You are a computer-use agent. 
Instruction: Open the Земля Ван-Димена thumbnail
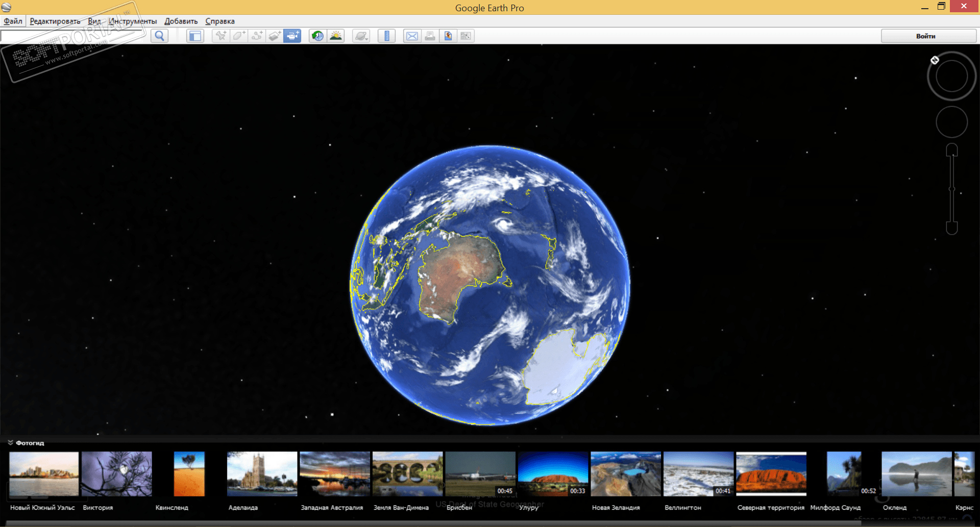pyautogui.click(x=408, y=473)
